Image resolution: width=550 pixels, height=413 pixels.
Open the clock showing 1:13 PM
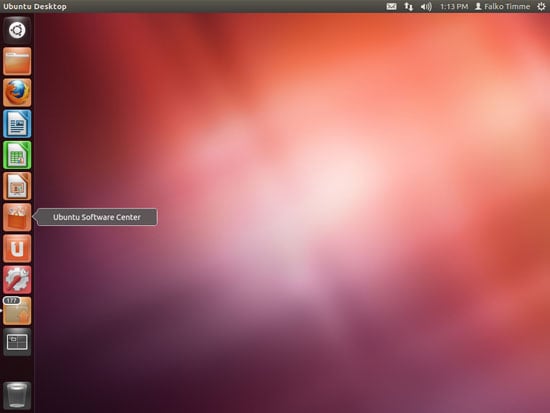[x=454, y=6]
